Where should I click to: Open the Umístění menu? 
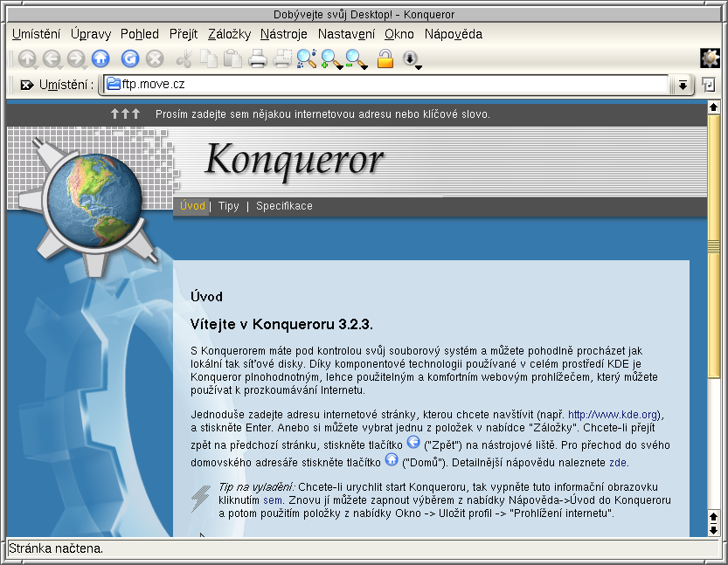(36, 34)
